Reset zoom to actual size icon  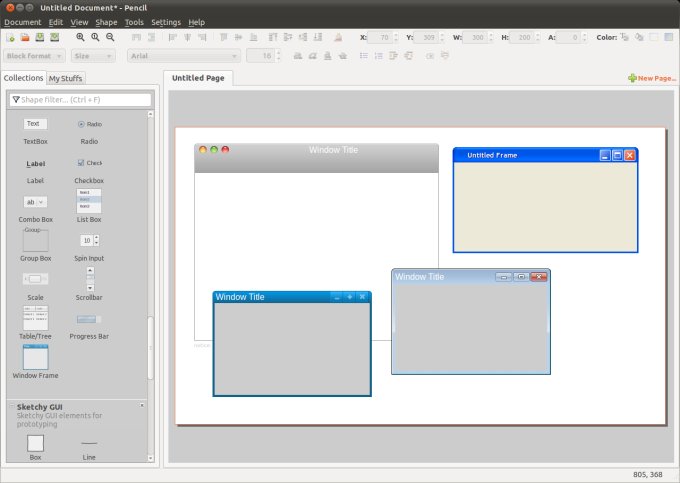pyautogui.click(x=95, y=38)
